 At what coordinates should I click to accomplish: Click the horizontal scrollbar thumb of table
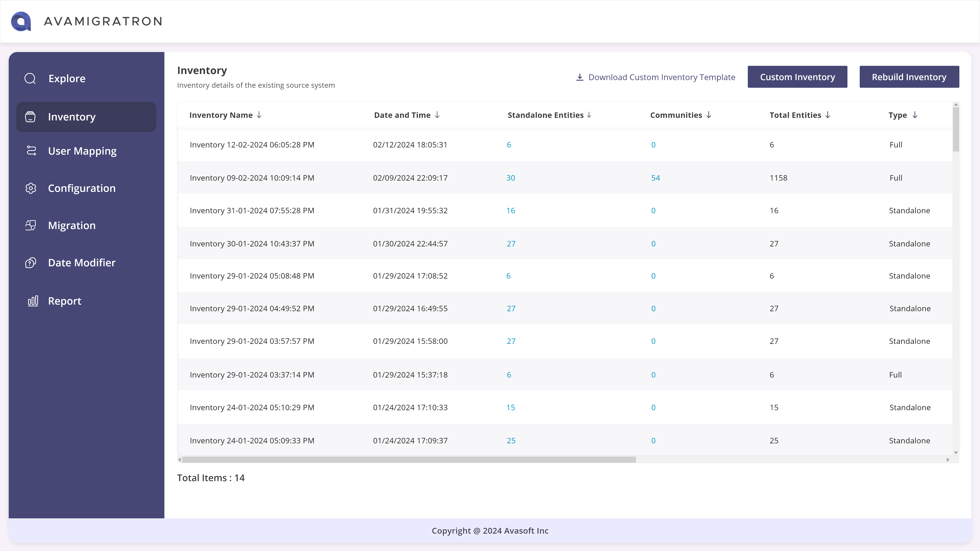[409, 460]
